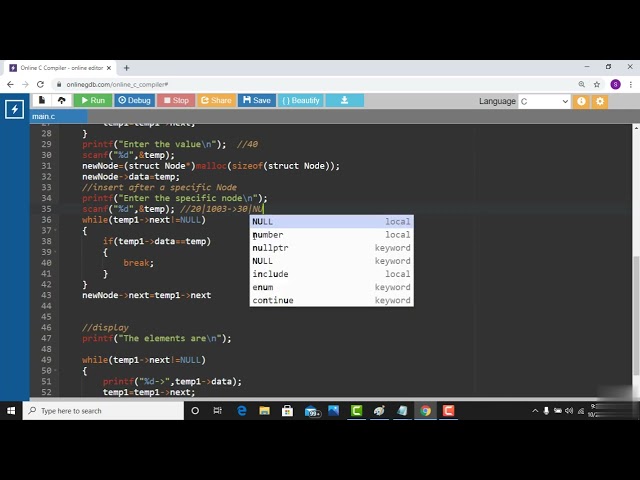
Task: Click the browser forward arrow
Action: click(x=25, y=84)
